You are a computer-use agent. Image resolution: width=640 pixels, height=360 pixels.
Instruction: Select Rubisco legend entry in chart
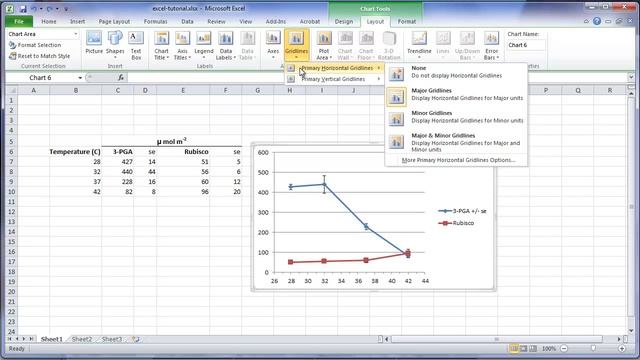[x=456, y=223]
